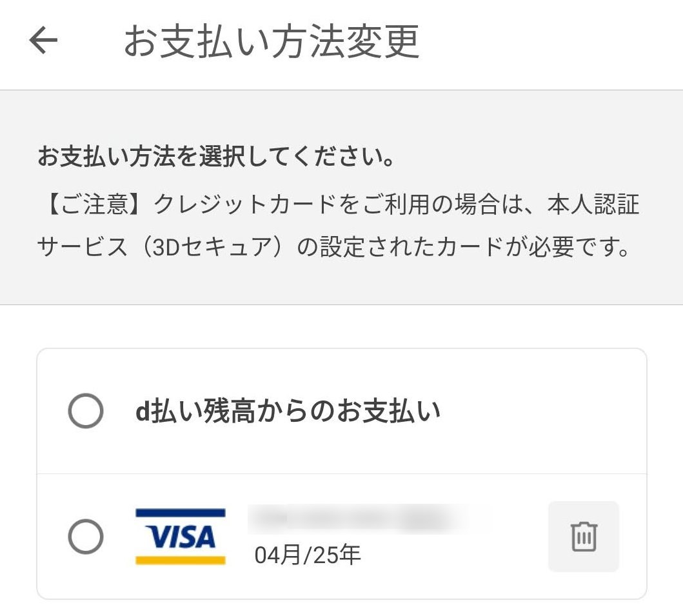Select the VISA card radio button
683x616 pixels.
86,536
